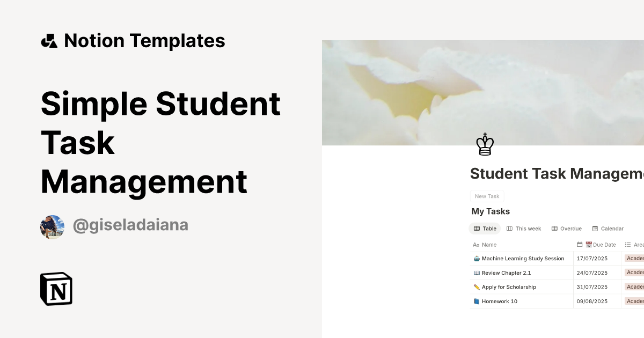The height and width of the screenshot is (338, 644).
Task: Click the New Task button
Action: [486, 196]
